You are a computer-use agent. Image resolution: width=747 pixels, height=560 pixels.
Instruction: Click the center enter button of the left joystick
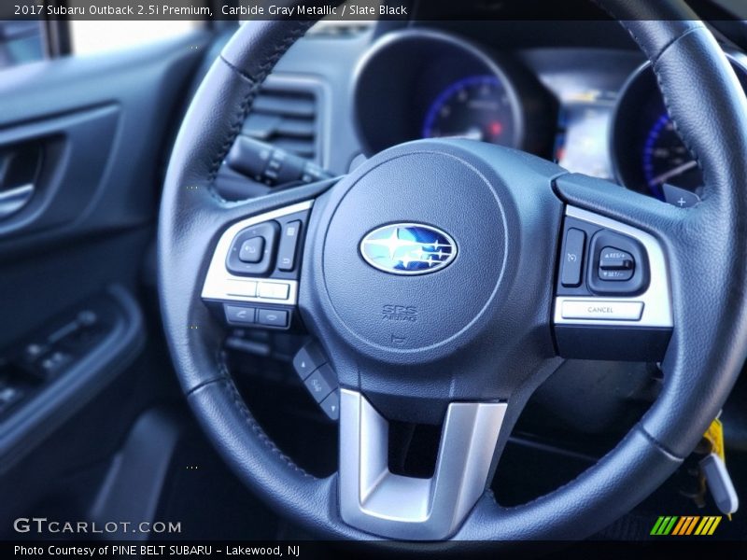(250, 248)
